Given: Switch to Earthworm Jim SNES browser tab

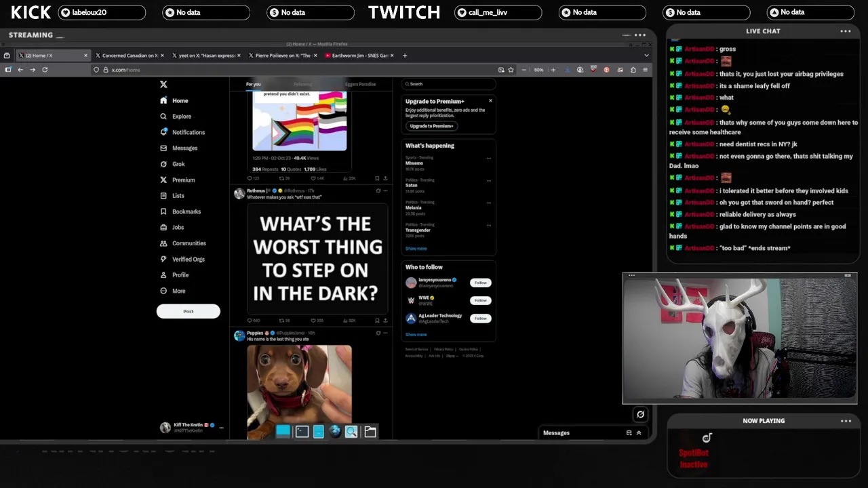Looking at the screenshot, I should 358,56.
